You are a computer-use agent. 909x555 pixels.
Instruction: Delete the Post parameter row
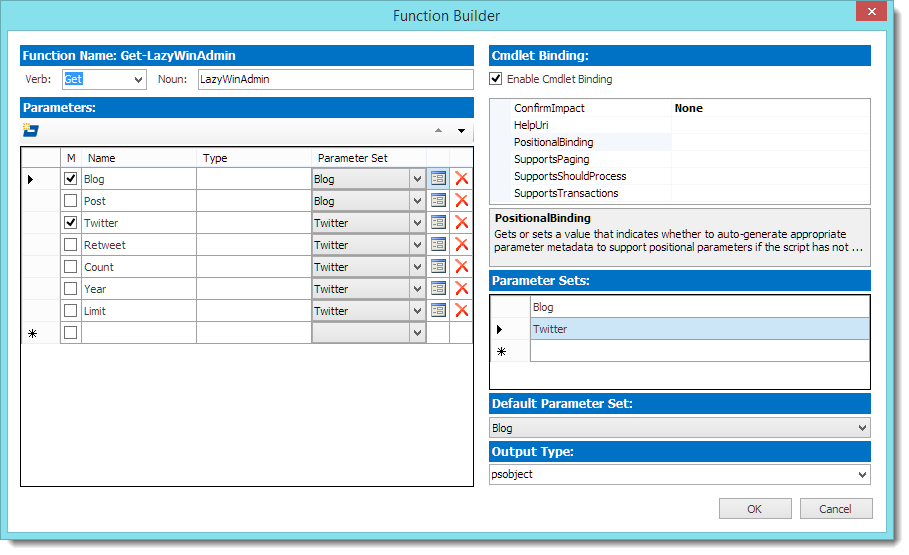[x=461, y=201]
